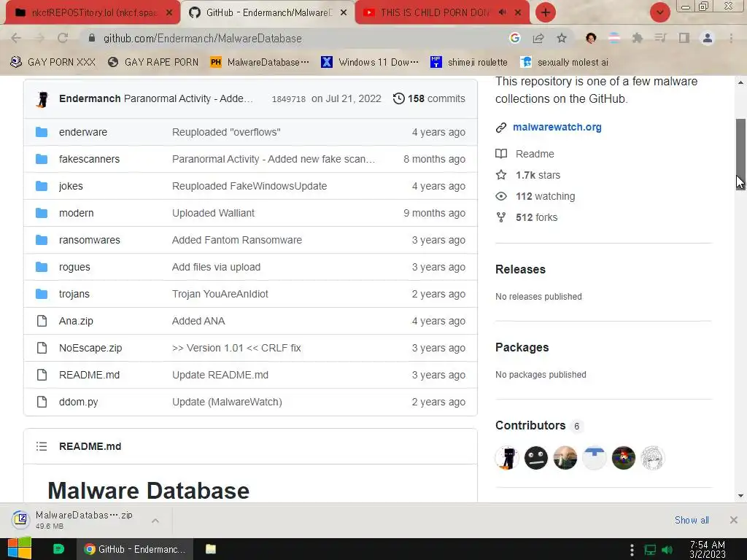This screenshot has width=747, height=560.
Task: Show hidden tray icons via the dots
Action: (632, 550)
